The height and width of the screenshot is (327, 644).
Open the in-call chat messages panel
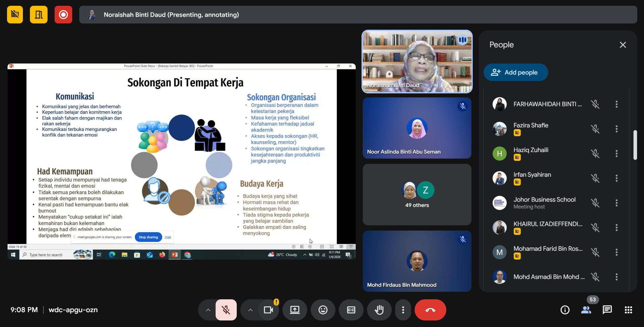(607, 310)
